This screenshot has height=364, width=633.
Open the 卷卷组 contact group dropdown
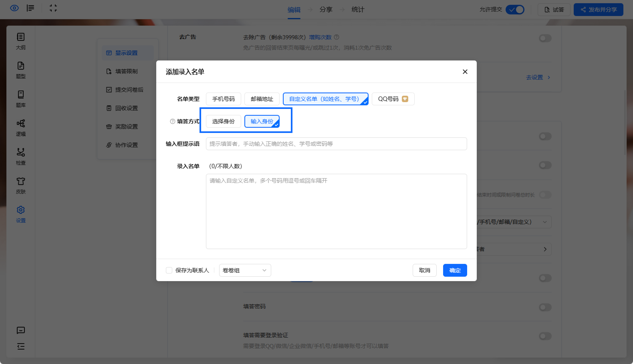[245, 270]
